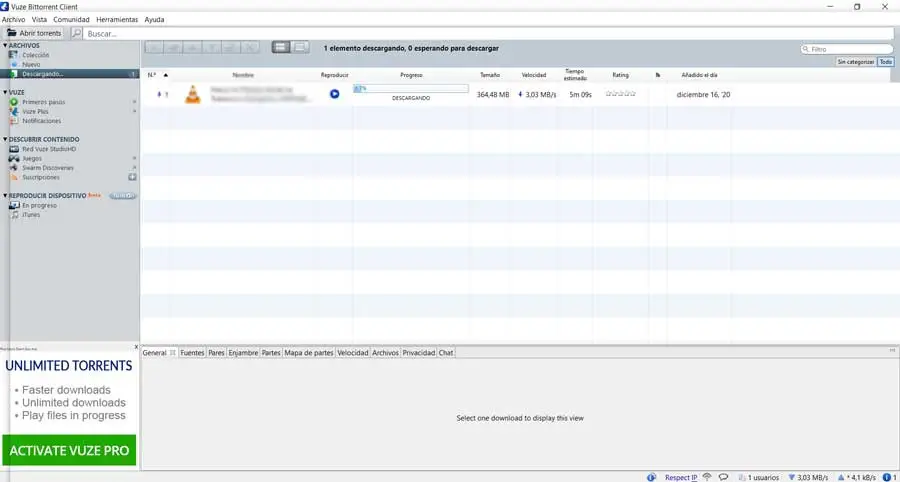Open the Vista menu
The height and width of the screenshot is (482, 900).
coord(39,20)
